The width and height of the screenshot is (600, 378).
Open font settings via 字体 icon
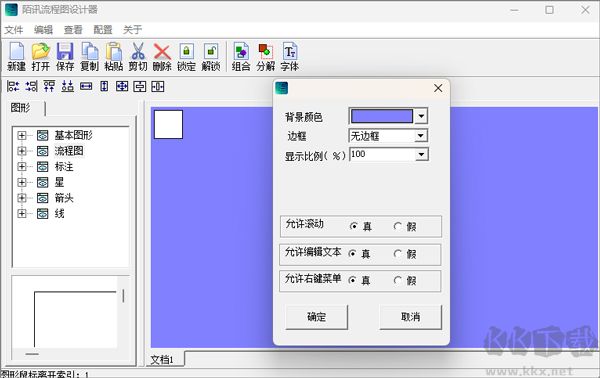tap(290, 57)
